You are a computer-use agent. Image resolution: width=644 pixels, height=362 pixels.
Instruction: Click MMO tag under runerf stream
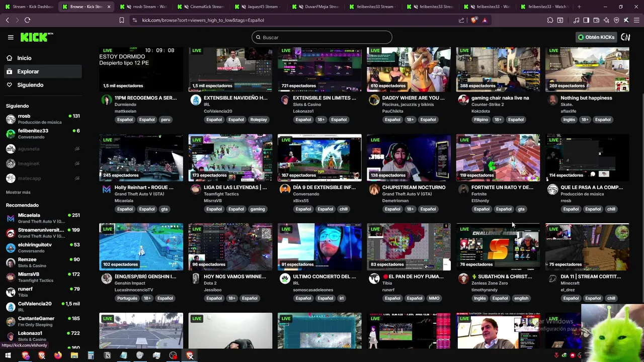click(434, 298)
